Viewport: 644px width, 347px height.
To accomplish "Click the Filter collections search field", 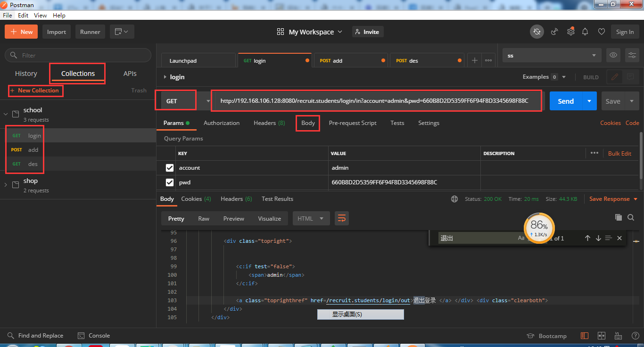I will [78, 55].
